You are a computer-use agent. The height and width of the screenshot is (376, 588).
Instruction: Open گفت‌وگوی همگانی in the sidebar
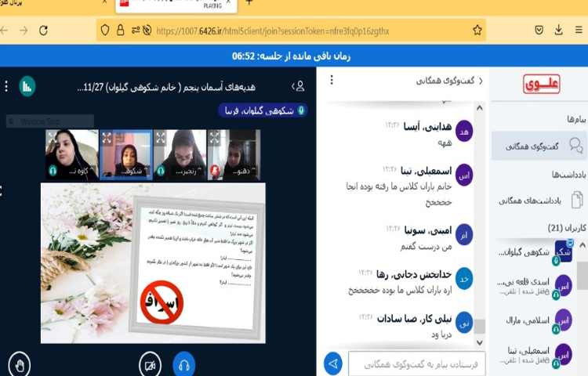[539, 146]
